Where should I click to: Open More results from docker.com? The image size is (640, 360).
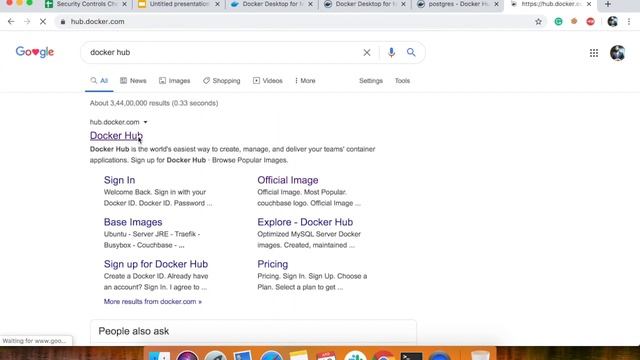(x=153, y=302)
